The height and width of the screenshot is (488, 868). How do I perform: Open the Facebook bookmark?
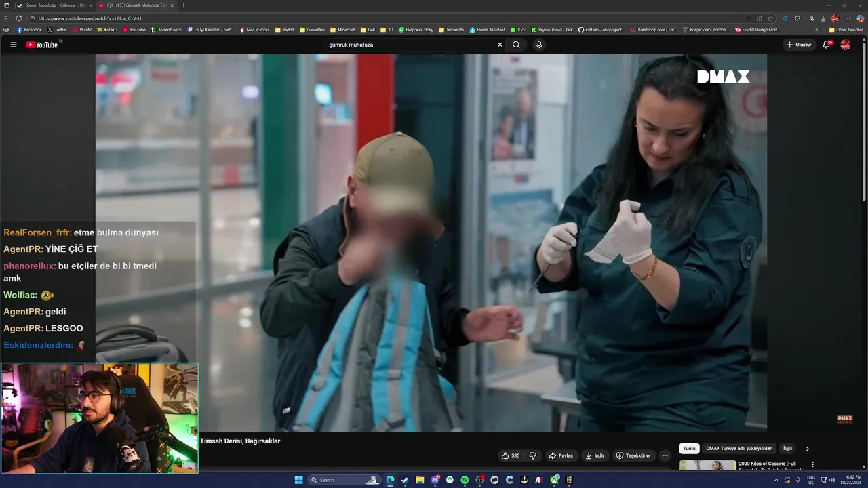pos(28,30)
